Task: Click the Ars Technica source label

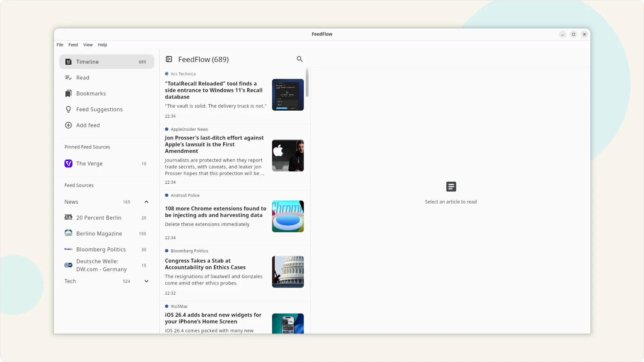Action: [x=183, y=74]
